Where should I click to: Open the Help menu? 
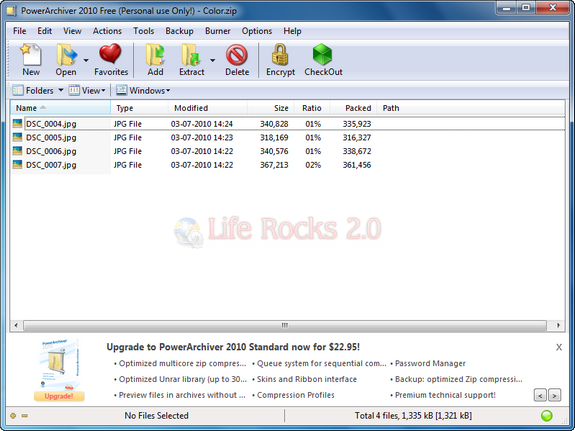(292, 31)
